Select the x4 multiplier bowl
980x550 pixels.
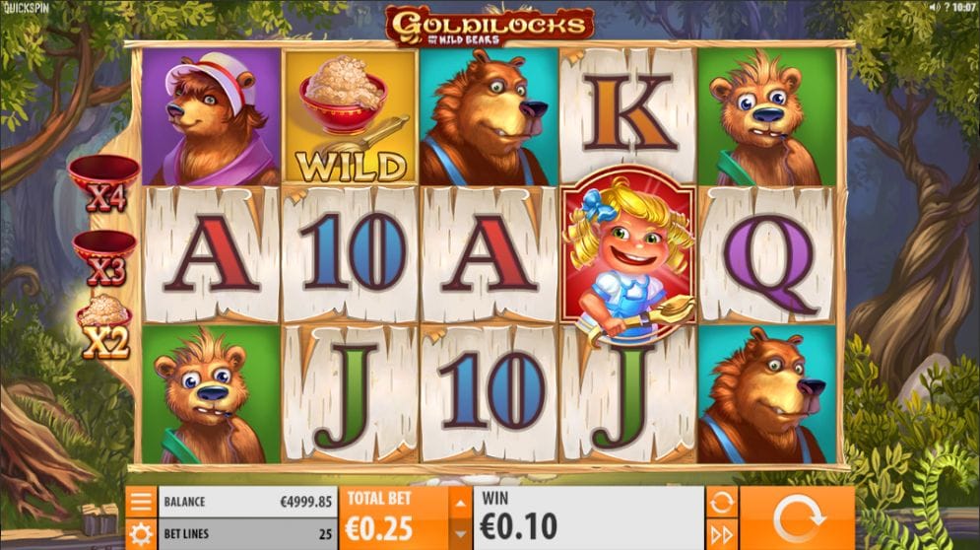click(x=104, y=182)
